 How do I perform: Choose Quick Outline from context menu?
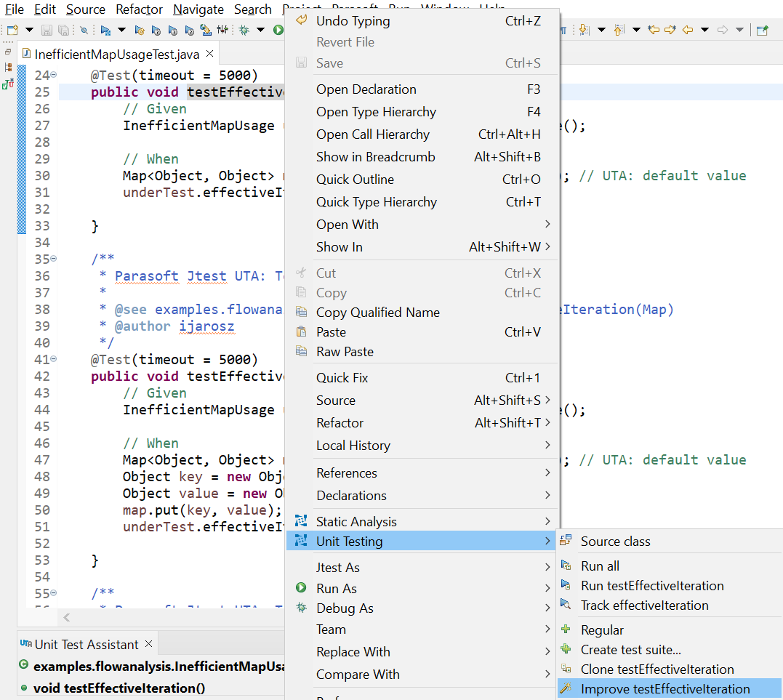pos(422,180)
